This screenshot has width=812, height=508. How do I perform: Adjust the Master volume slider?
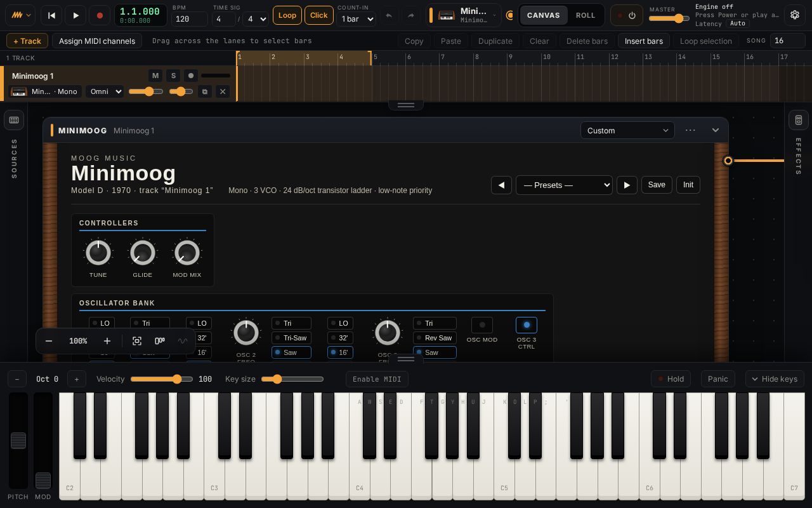669,19
